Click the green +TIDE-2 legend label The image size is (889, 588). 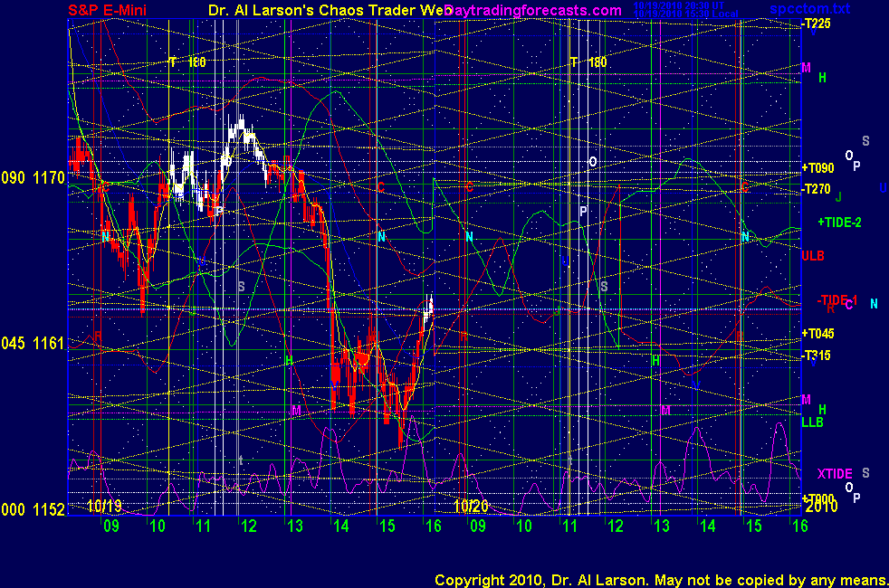coord(840,222)
